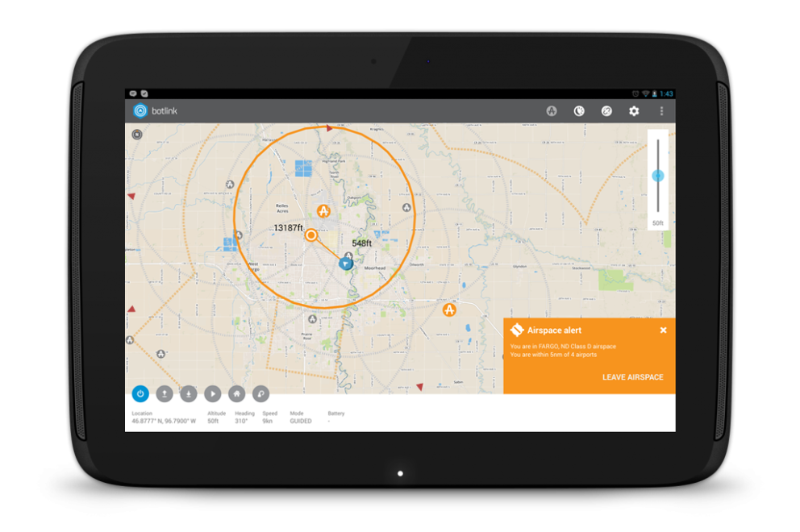Image resolution: width=800 pixels, height=532 pixels.
Task: Start the mission with the play icon
Action: click(x=213, y=394)
